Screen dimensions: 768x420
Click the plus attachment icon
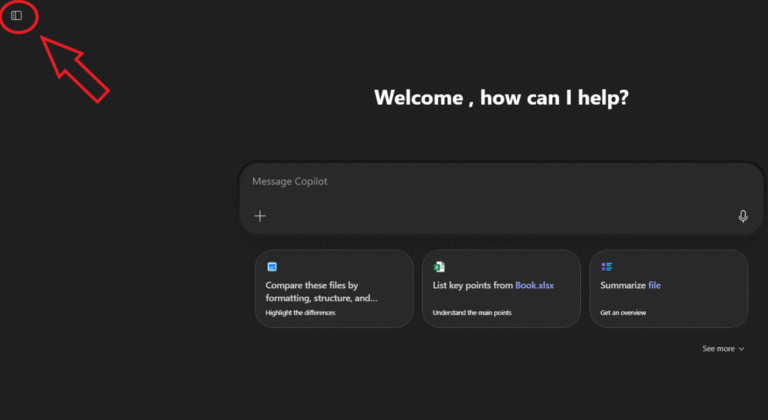point(260,216)
